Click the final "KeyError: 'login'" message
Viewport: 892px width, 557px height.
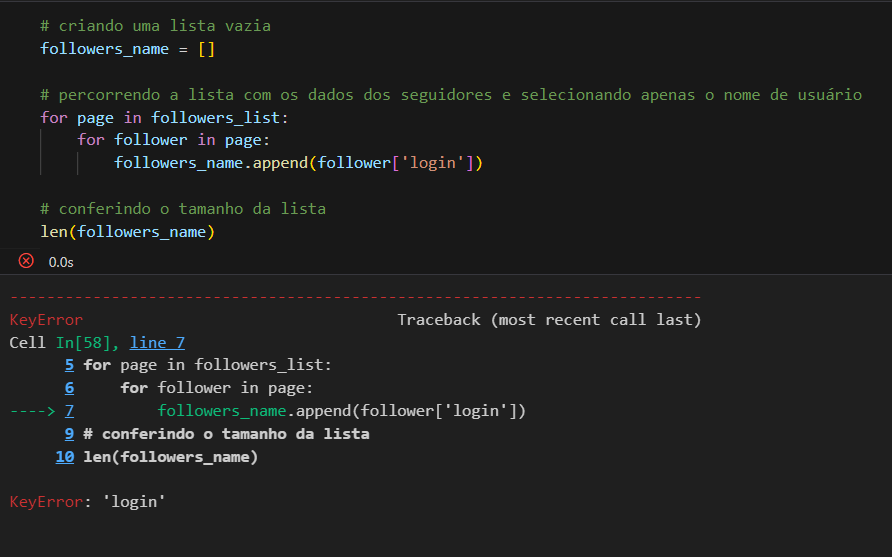click(x=87, y=502)
